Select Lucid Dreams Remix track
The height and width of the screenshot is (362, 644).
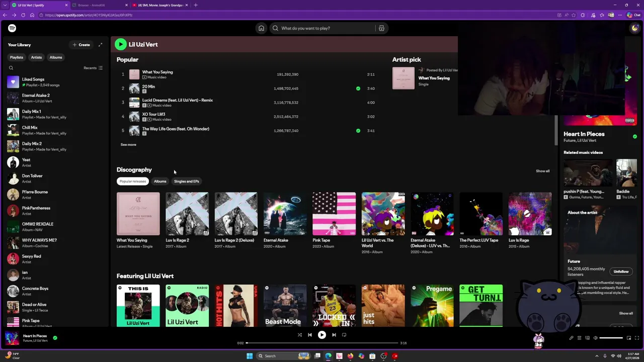coord(248,103)
